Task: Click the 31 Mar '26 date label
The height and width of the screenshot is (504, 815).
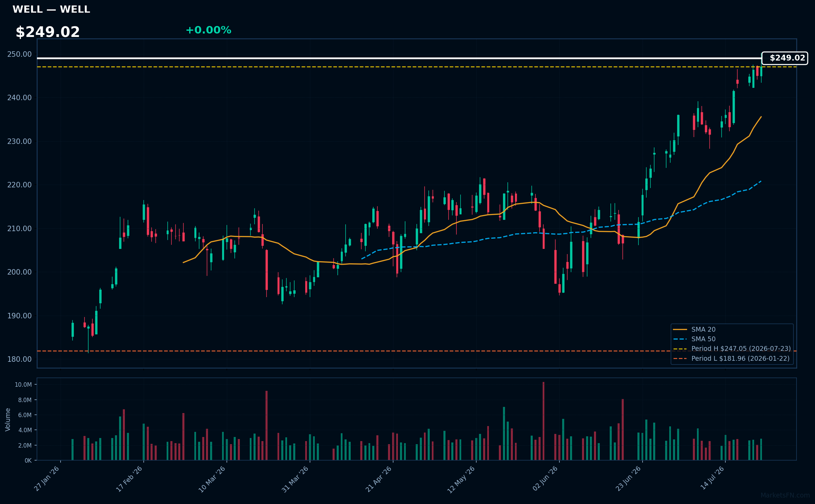Action: click(x=295, y=479)
